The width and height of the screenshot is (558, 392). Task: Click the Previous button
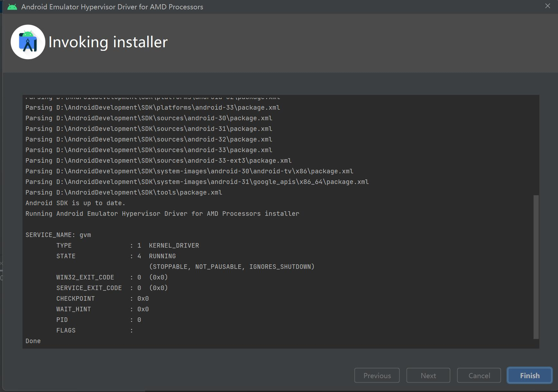click(x=377, y=375)
